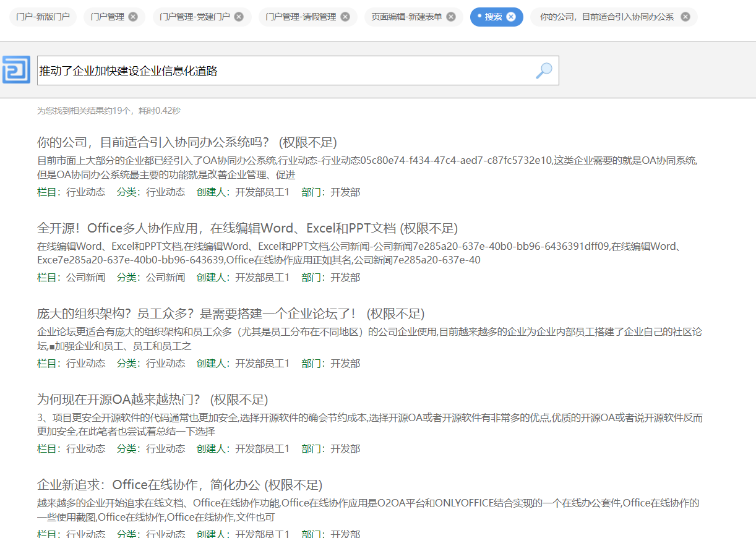Click the 搜索 tab label
756x538 pixels.
[493, 17]
